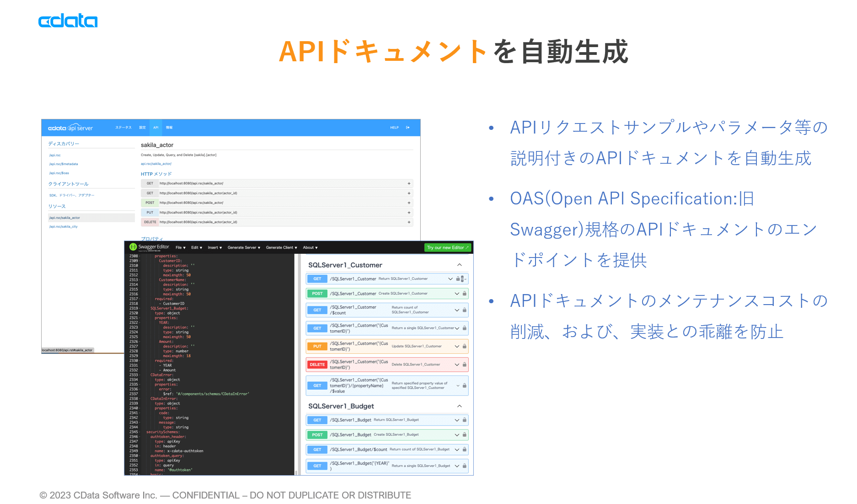Click code line 2349 'name: x-cdata-authtoken'
Viewport: 857px width, 504px height.
click(x=179, y=451)
